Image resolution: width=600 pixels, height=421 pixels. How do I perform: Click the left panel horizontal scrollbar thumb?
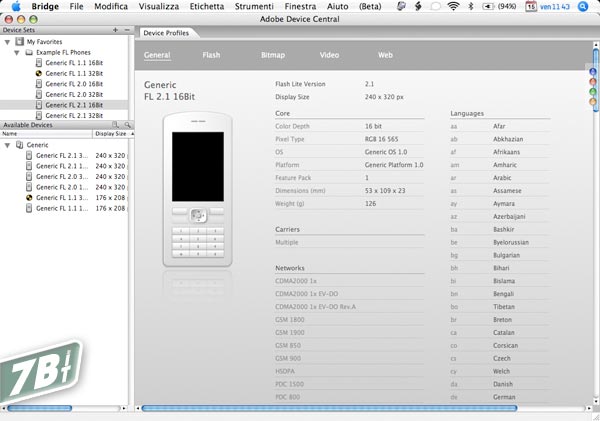[40, 408]
